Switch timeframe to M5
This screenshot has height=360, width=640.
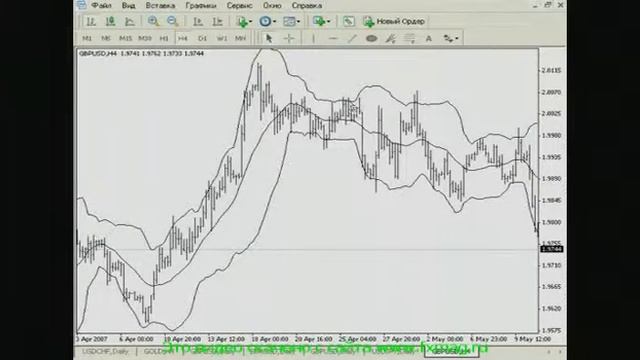point(106,38)
